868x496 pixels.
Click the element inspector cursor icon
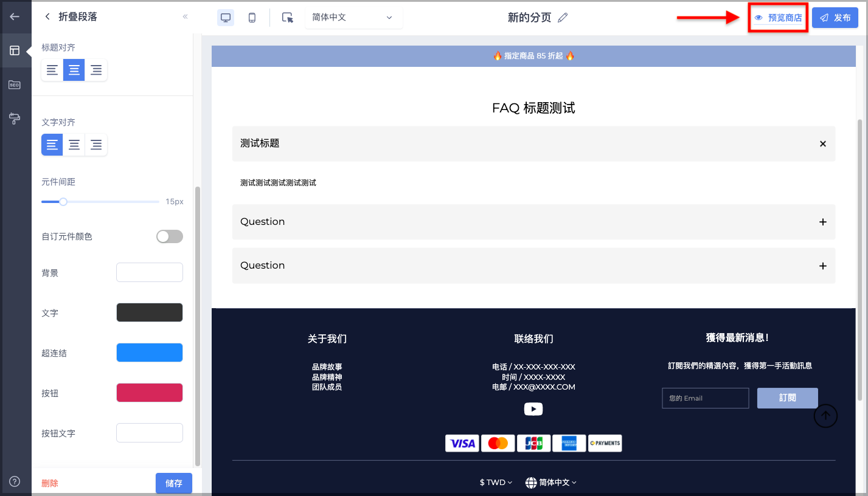[x=288, y=18]
